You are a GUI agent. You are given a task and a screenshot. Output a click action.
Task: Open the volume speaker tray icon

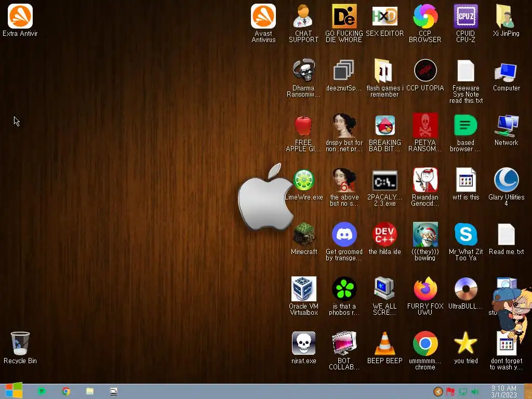(475, 392)
